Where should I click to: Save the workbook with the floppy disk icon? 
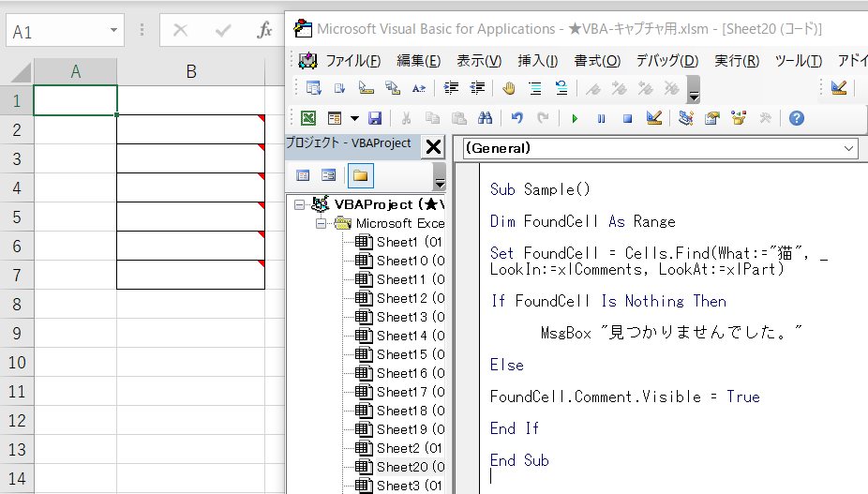375,118
